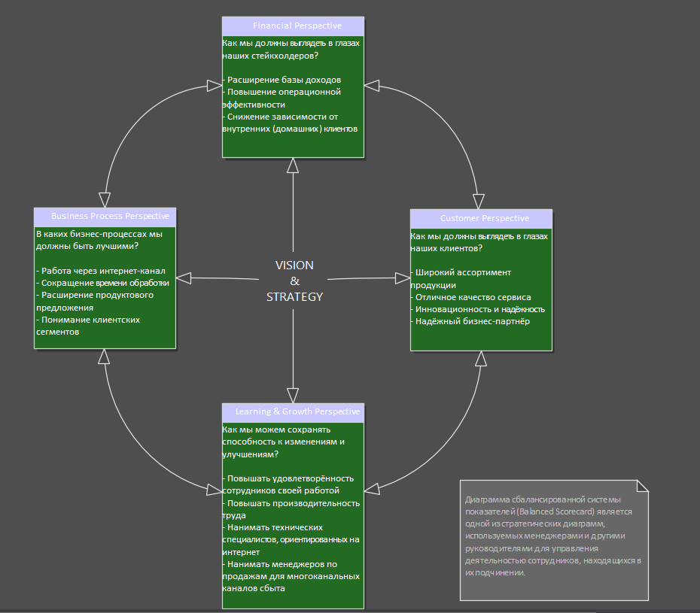Screen dimensions: 700x613
Task: Select the Customer Perspective header
Action: [x=481, y=218]
